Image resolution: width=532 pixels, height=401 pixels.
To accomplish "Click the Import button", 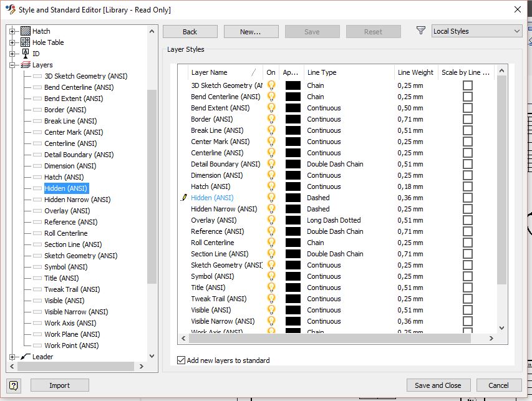I will point(59,385).
